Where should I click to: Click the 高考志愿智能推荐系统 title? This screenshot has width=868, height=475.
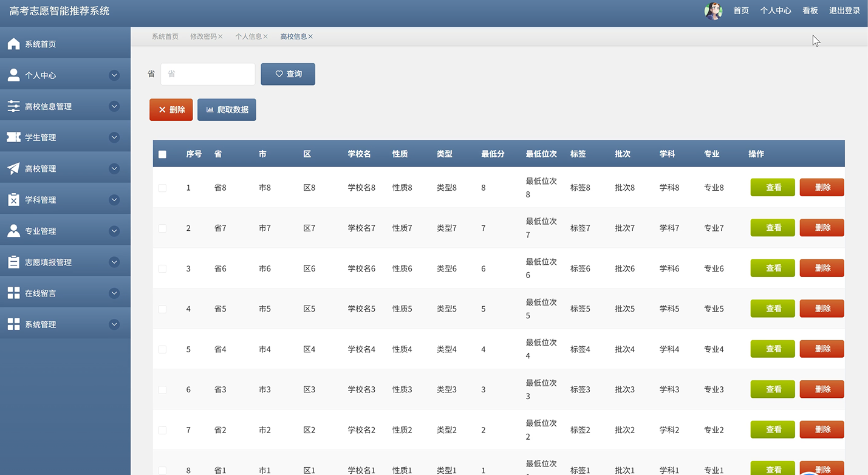(x=60, y=11)
